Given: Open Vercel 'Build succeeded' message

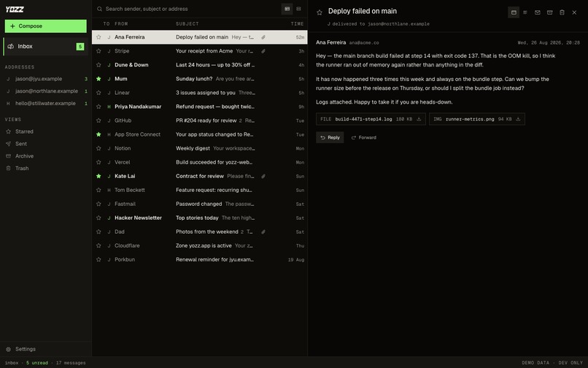Looking at the screenshot, I should click(199, 162).
